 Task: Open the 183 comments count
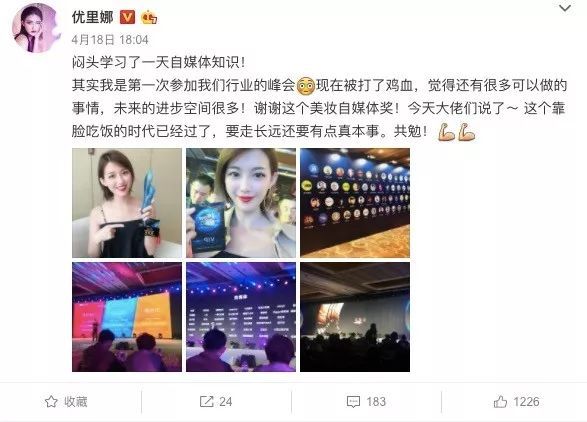[376, 402]
